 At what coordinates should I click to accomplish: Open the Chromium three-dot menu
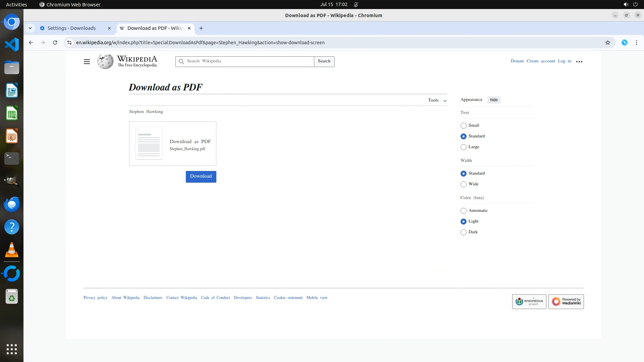tap(636, 43)
